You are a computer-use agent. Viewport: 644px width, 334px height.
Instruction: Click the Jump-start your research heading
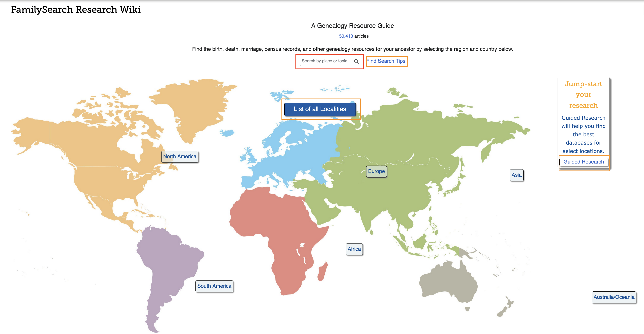(583, 95)
